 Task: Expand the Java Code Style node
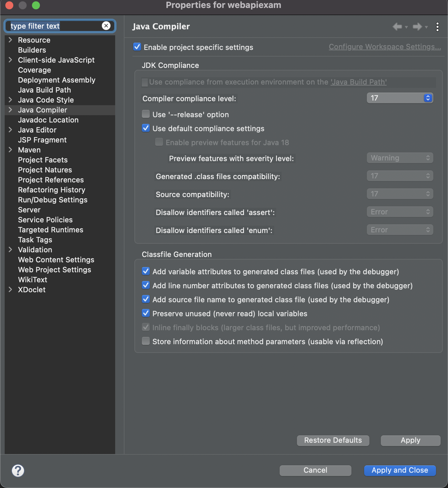(x=10, y=100)
